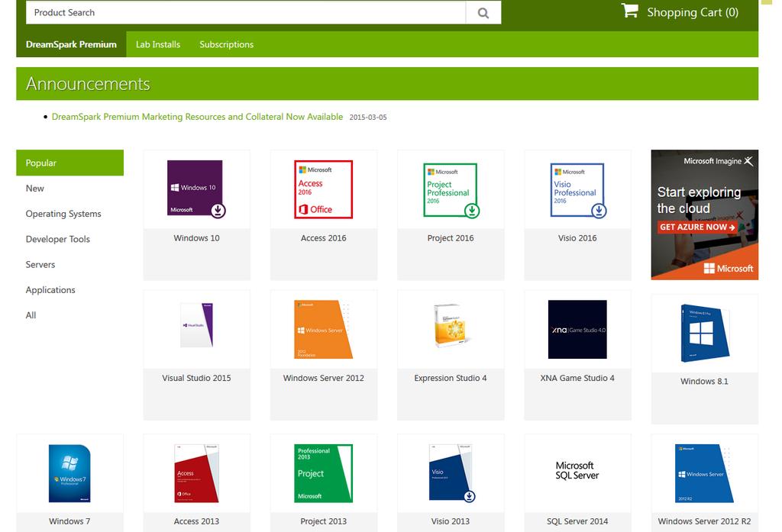Click the Visual Studio 2015 title link
Image resolution: width=782 pixels, height=532 pixels.
click(x=196, y=378)
